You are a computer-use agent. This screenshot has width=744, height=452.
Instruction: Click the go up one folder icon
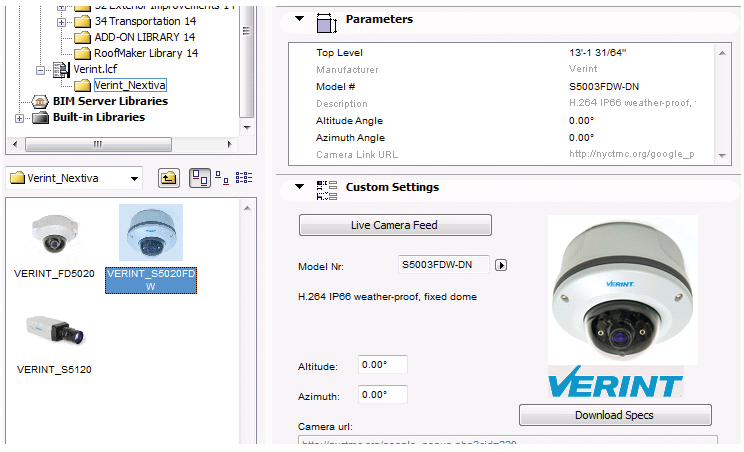click(x=168, y=178)
